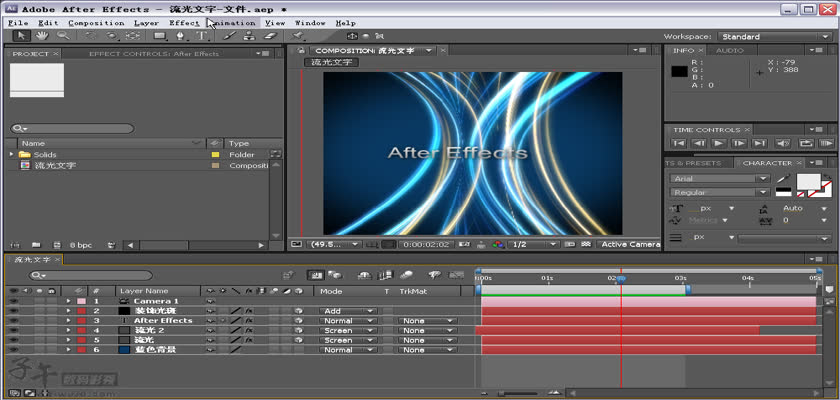Screen dimensions: 840x400
Task: Click the 流光文字 breadcrumb button in viewer
Action: click(x=332, y=62)
